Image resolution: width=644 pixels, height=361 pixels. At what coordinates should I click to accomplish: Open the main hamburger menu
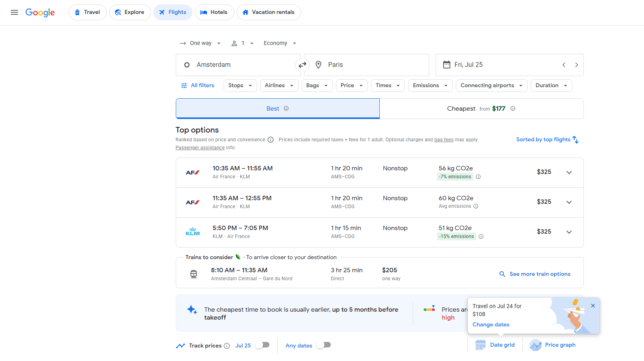click(x=14, y=12)
